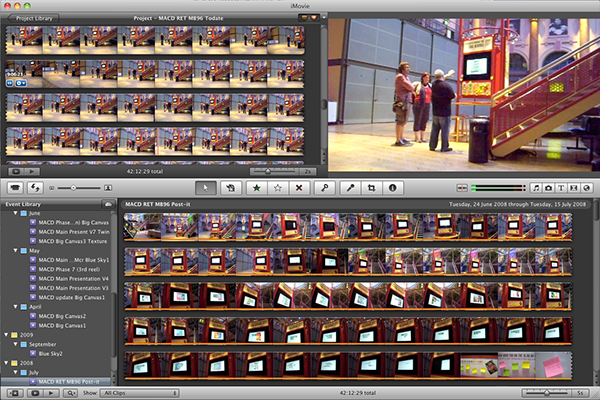Select the arrow pointer tool
The height and width of the screenshot is (400, 600).
(x=205, y=188)
